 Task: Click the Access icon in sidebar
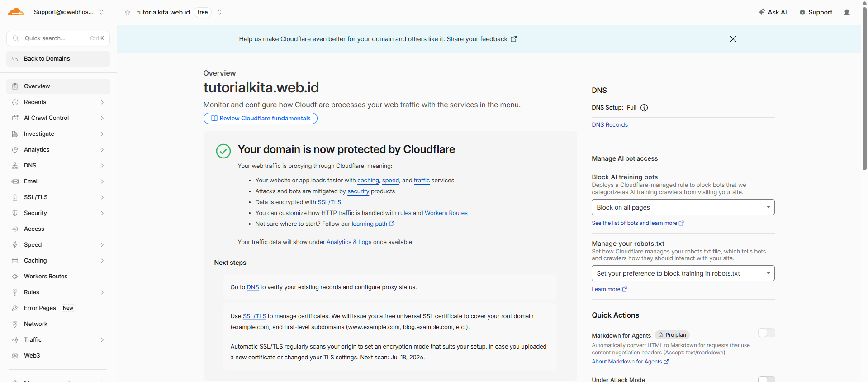(15, 229)
